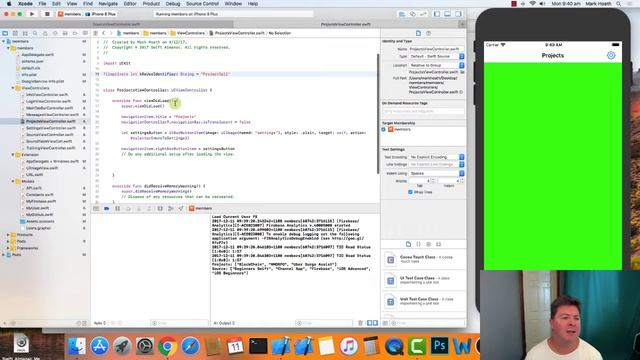The height and width of the screenshot is (360, 640).
Task: Open the File inspector tab
Action: coord(418,33)
